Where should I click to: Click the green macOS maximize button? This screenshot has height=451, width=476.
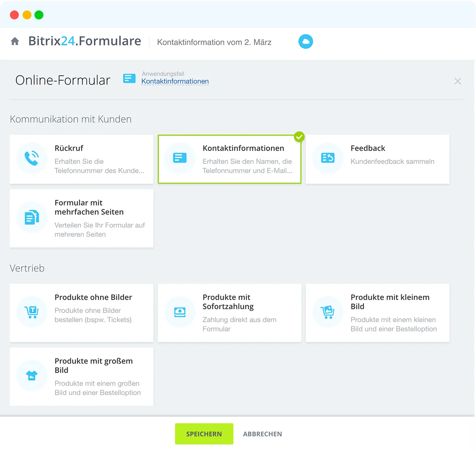[x=39, y=15]
